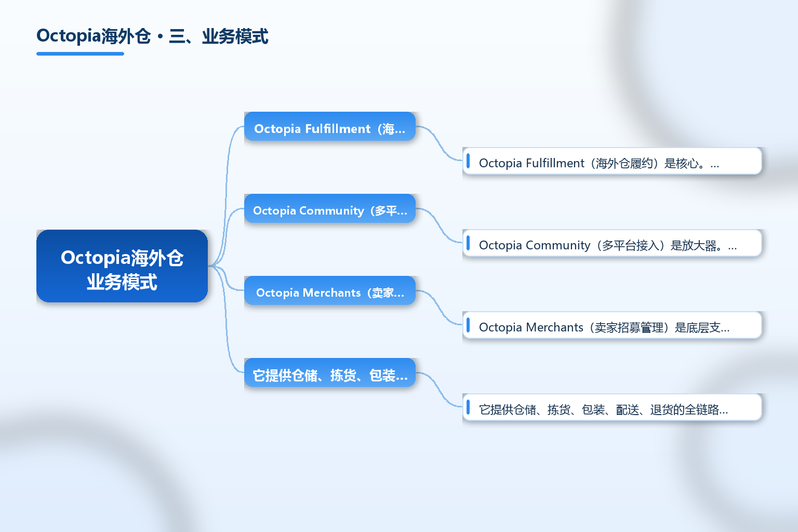The height and width of the screenshot is (532, 798).
Task: Select the 它提供仓储、拣货、包装... branch node
Action: 330,373
